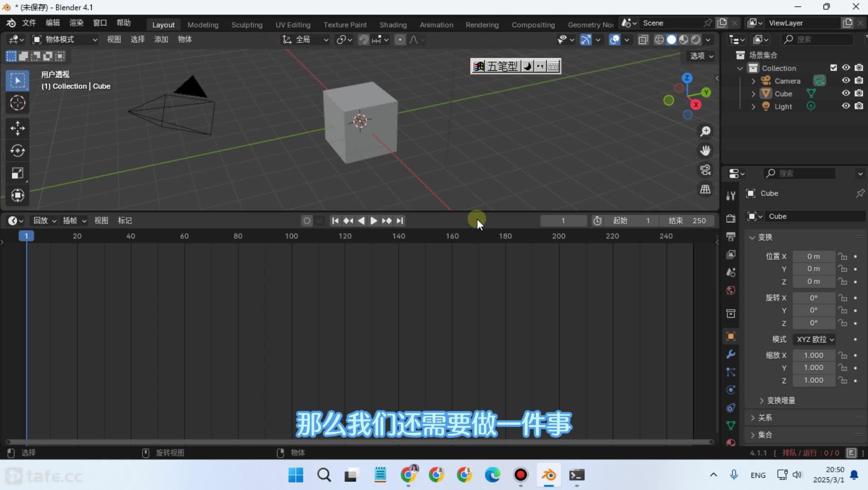The image size is (868, 490).
Task: Select the Move tool in the toolbar
Action: 17,128
